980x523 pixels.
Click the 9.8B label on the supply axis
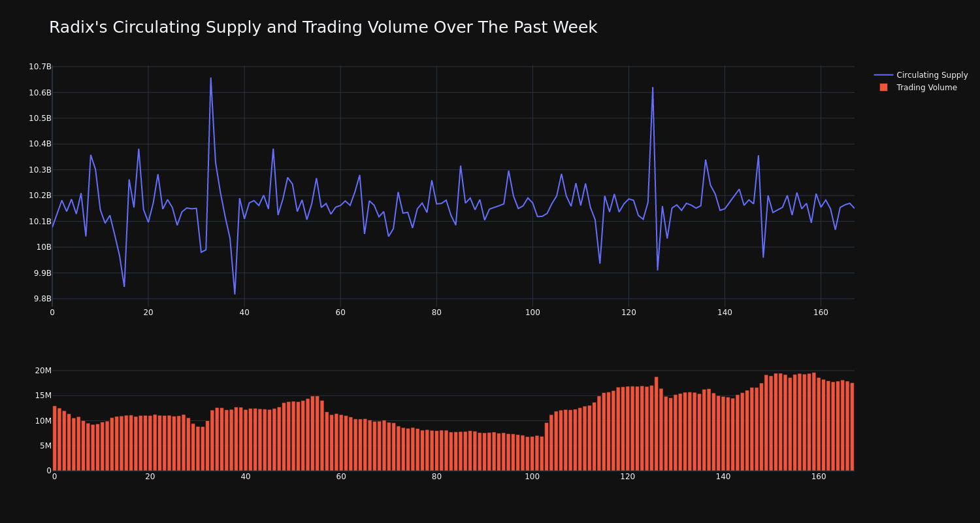pos(42,299)
